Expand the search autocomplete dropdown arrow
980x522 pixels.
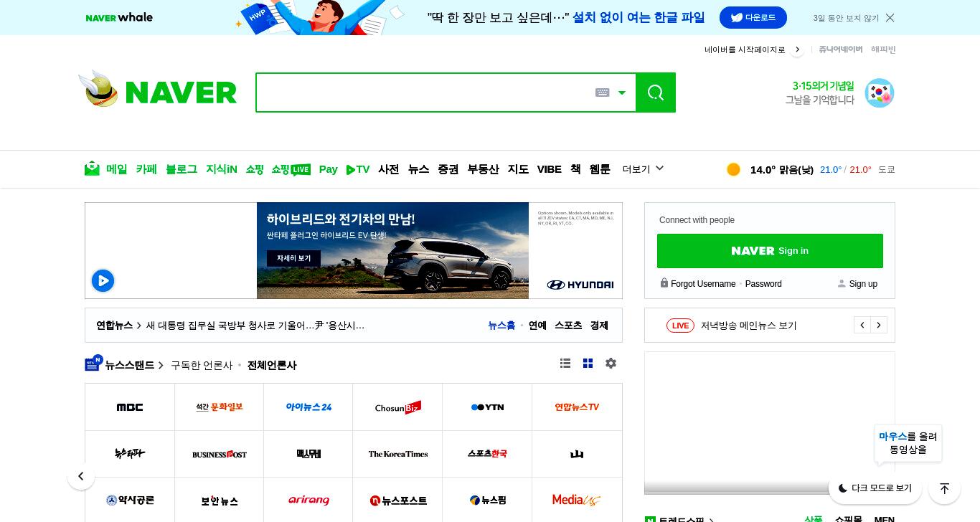click(622, 92)
